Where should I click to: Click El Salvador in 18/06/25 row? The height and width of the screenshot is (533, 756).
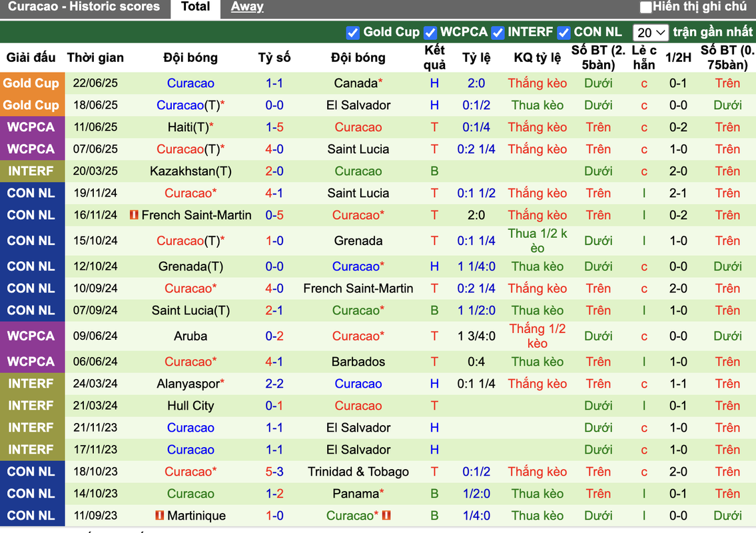[x=358, y=105]
